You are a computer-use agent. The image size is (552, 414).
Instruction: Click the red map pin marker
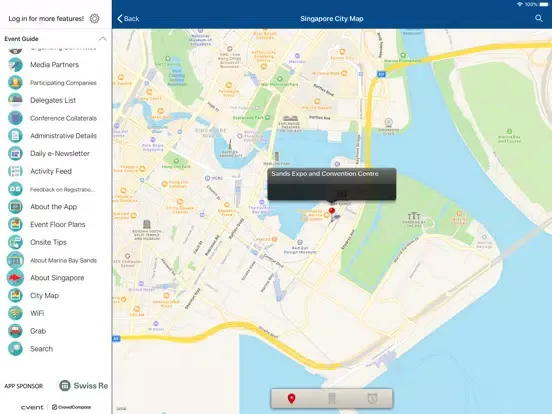pyautogui.click(x=332, y=211)
